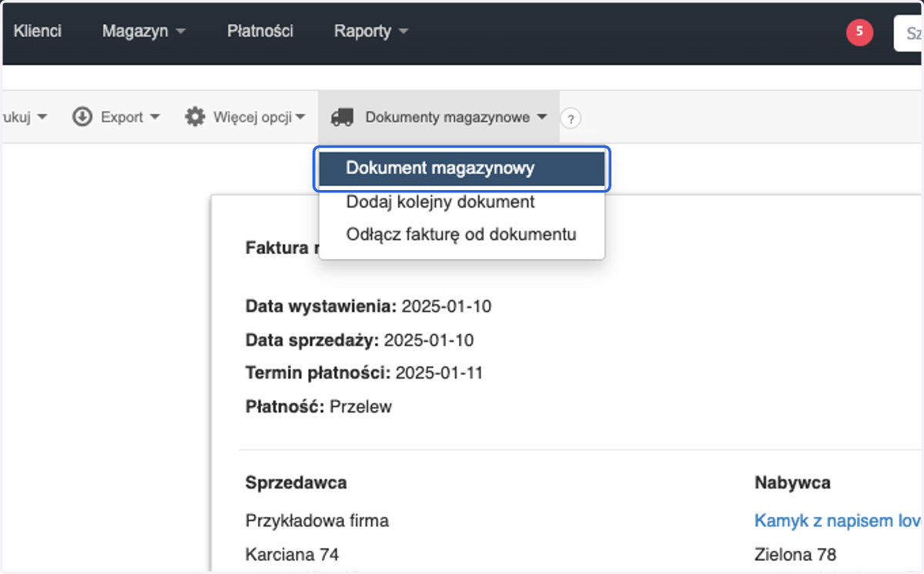The image size is (924, 574).
Task: Click the Data wystawienia date 2025-01-10
Action: [447, 306]
